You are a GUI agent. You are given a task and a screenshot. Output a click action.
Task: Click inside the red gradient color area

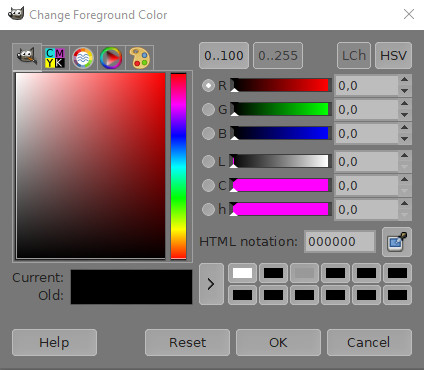pos(91,166)
